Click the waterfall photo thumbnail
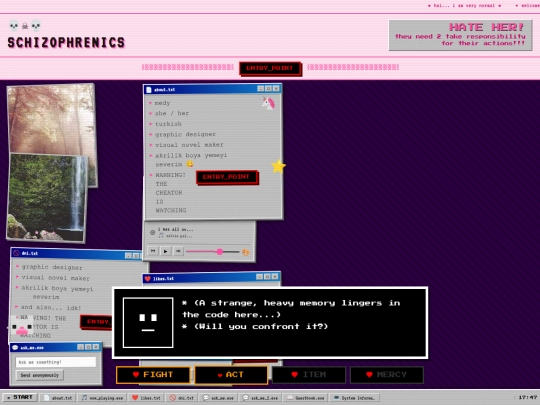 (46, 197)
